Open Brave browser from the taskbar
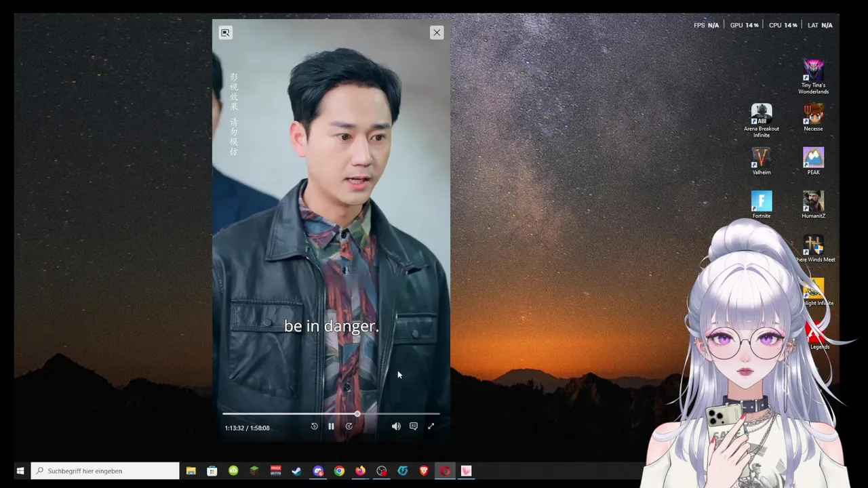This screenshot has width=868, height=488. [424, 471]
